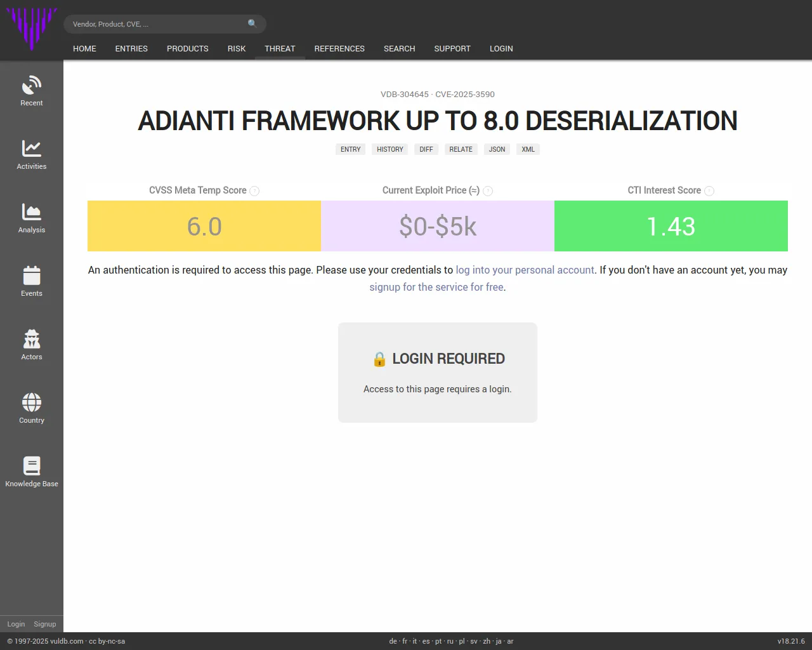812x650 pixels.
Task: Follow 'signup for the service for free' link
Action: [x=436, y=287]
